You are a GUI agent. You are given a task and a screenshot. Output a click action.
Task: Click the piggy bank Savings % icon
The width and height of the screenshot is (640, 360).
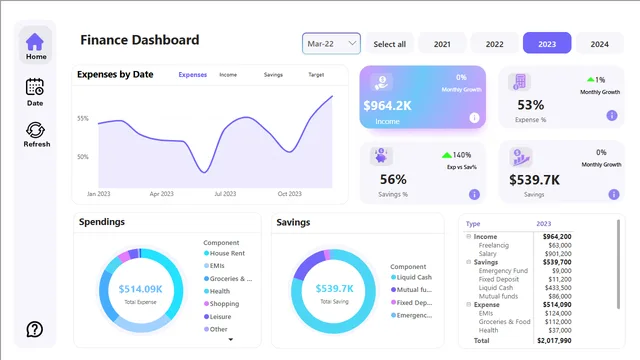coord(381,156)
